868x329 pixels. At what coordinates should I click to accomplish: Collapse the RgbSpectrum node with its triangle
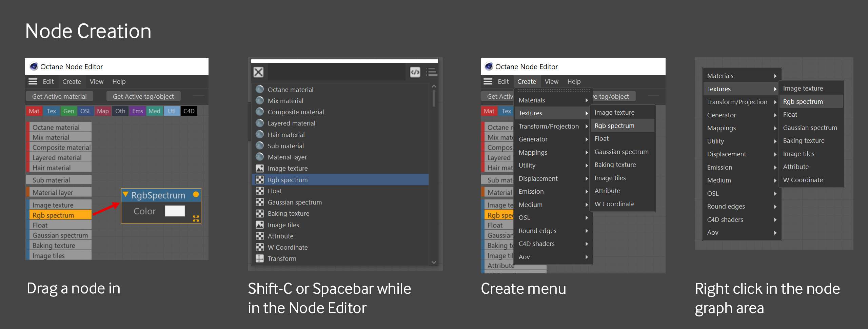tap(125, 194)
